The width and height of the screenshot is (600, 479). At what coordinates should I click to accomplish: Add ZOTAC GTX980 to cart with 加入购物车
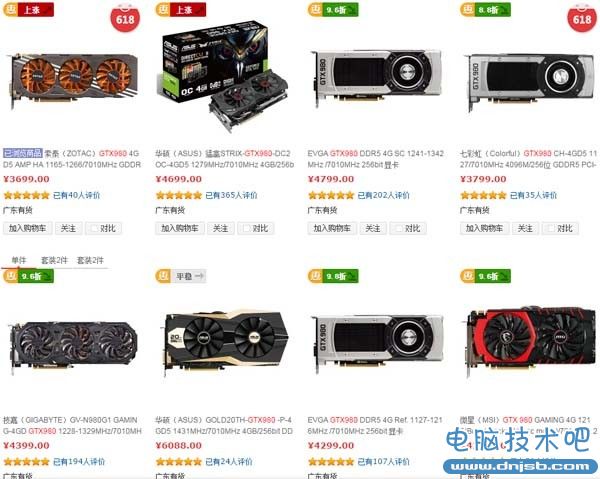pos(28,228)
